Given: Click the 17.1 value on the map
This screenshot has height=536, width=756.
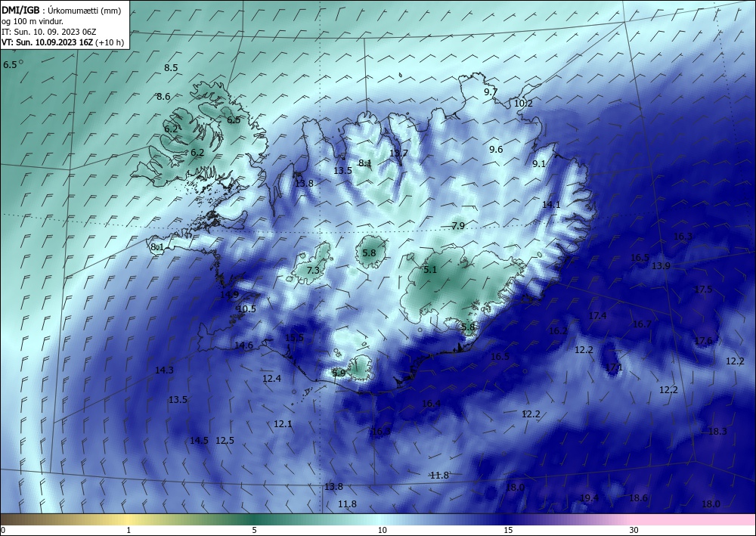Looking at the screenshot, I should 614,367.
